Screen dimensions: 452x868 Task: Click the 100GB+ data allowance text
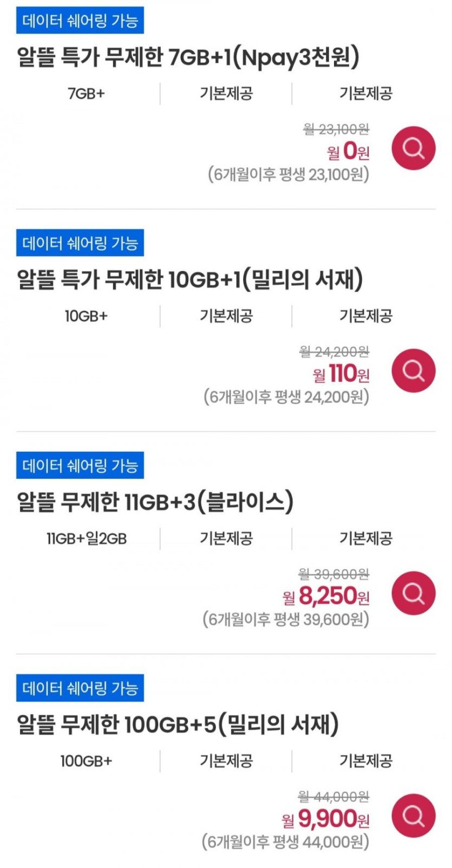coord(86,761)
